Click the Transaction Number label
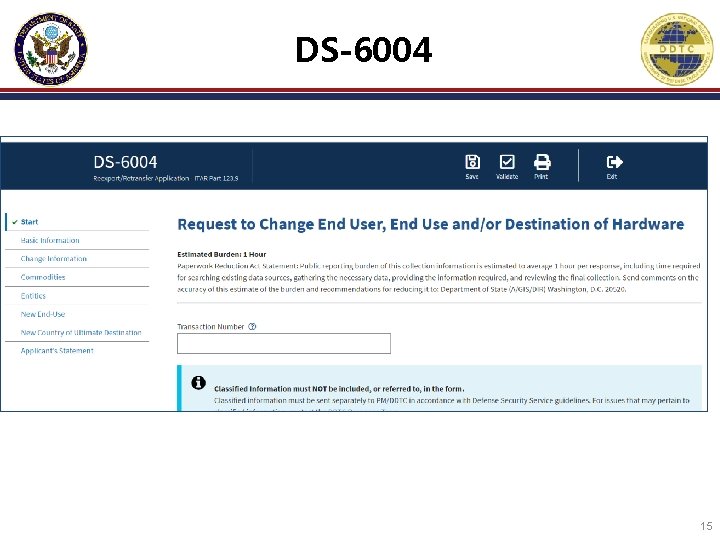Screen dimensions: 720x540 pos(211,326)
